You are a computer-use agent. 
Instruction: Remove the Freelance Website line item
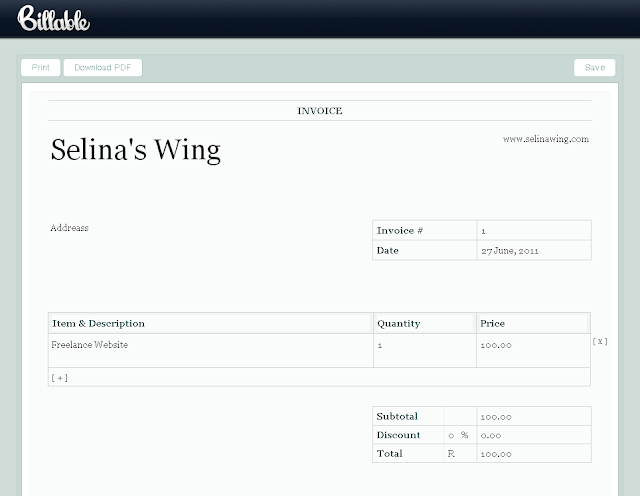point(600,341)
